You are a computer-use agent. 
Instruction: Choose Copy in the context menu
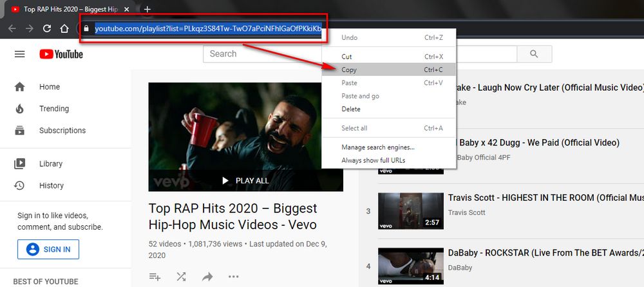point(388,69)
